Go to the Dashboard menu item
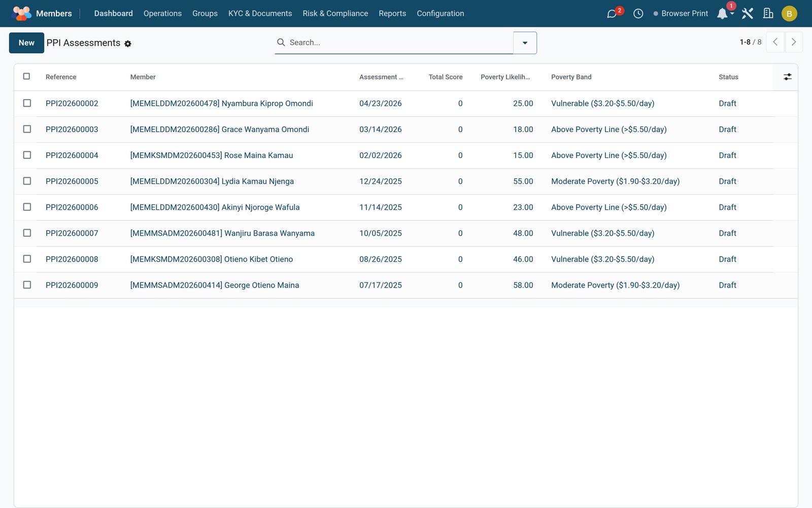The height and width of the screenshot is (508, 812). click(113, 14)
